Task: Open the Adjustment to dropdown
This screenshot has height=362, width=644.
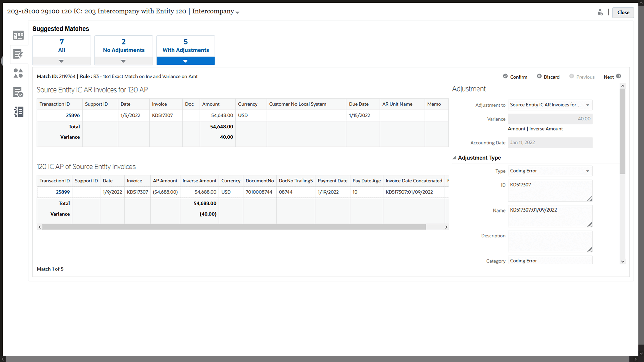Action: coord(588,105)
